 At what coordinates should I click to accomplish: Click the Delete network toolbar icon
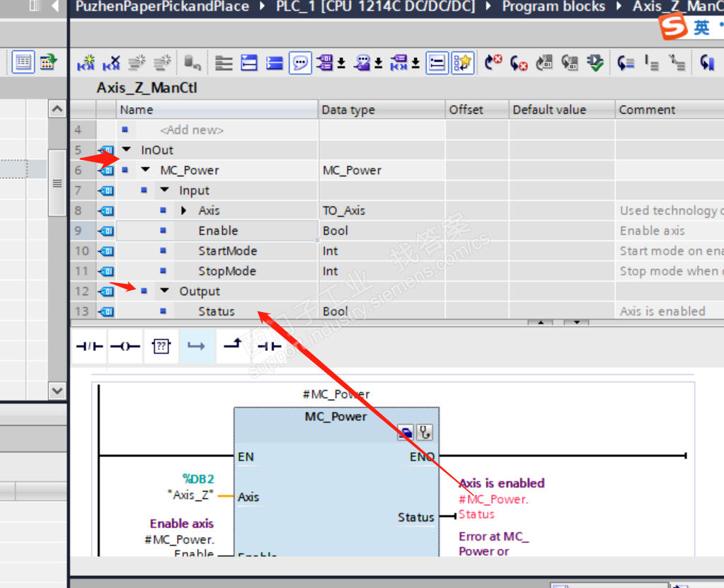pos(111,62)
